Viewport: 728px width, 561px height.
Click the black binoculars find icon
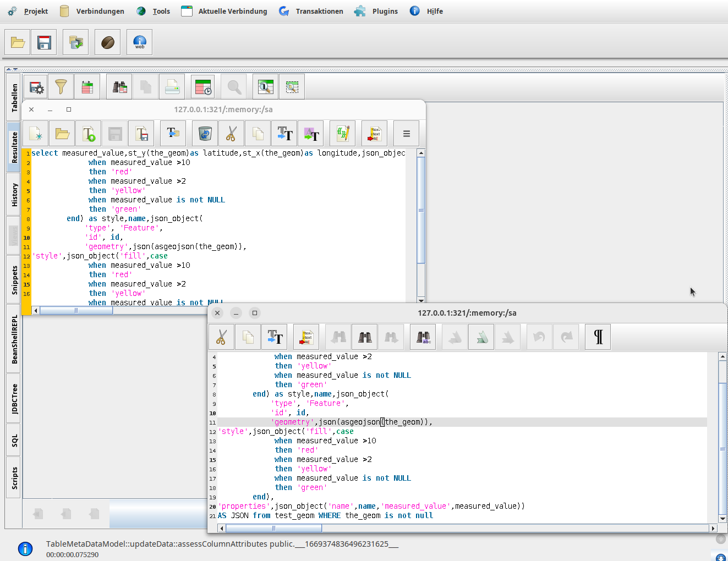(364, 337)
